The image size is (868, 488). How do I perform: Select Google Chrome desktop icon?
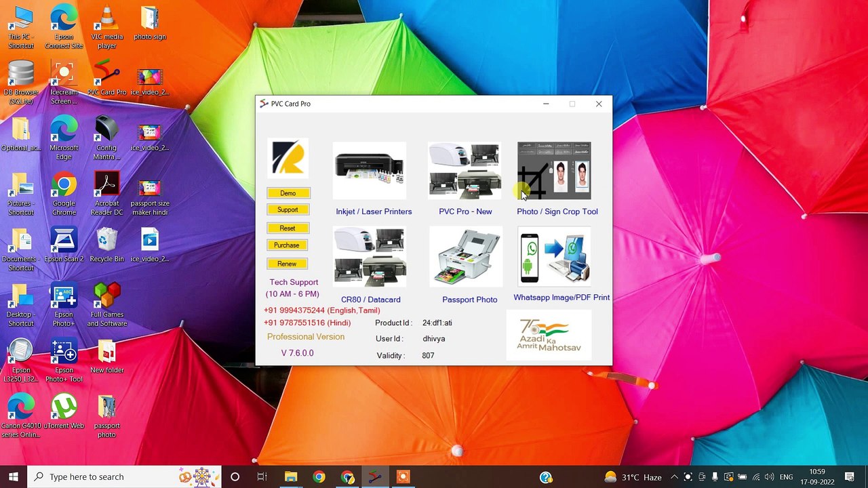[64, 194]
